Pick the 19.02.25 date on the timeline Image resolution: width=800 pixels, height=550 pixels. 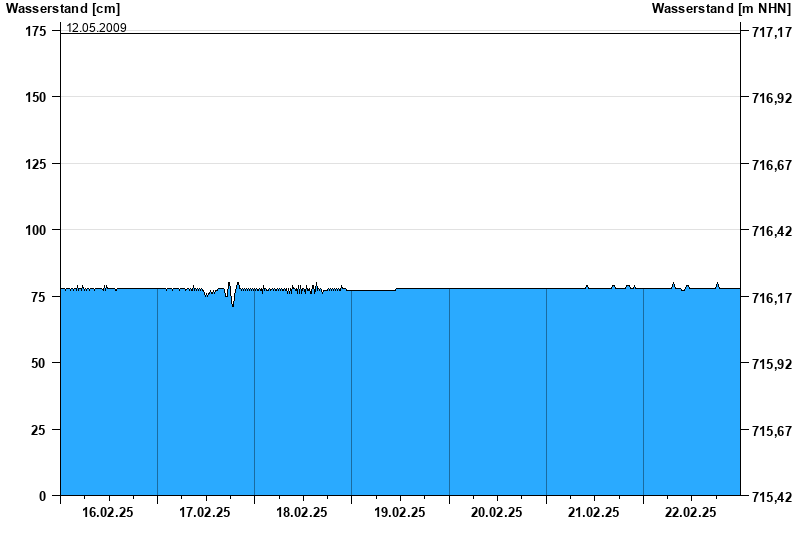tap(399, 512)
